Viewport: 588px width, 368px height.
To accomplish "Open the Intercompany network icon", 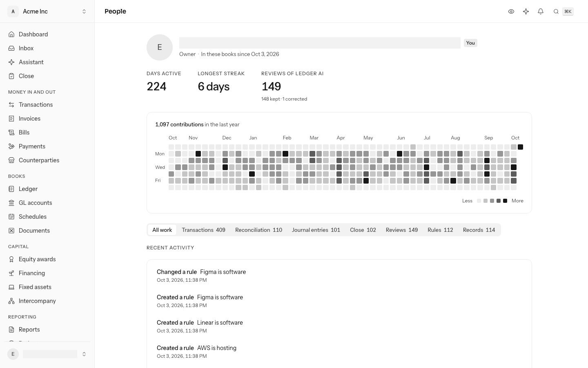I will [x=11, y=301].
